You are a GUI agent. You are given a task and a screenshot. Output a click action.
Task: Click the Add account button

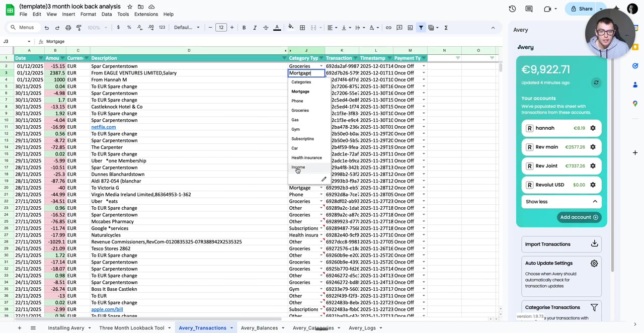579,217
